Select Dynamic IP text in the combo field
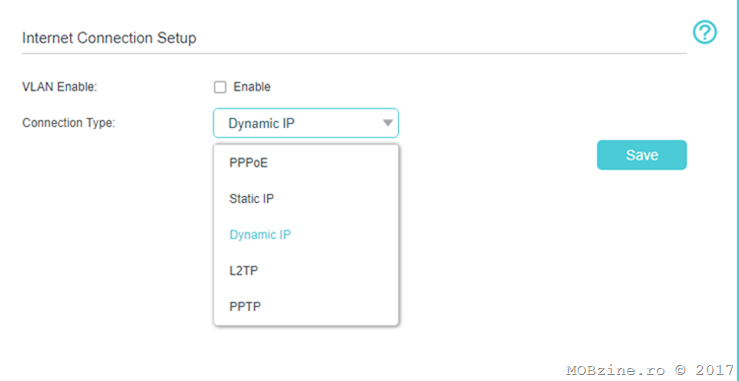 [x=262, y=124]
